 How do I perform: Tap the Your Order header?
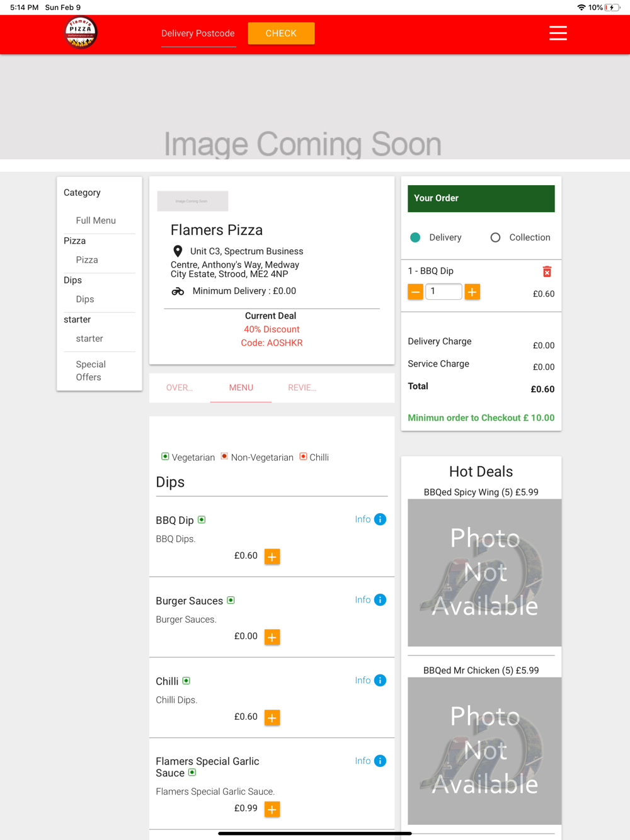pos(481,198)
